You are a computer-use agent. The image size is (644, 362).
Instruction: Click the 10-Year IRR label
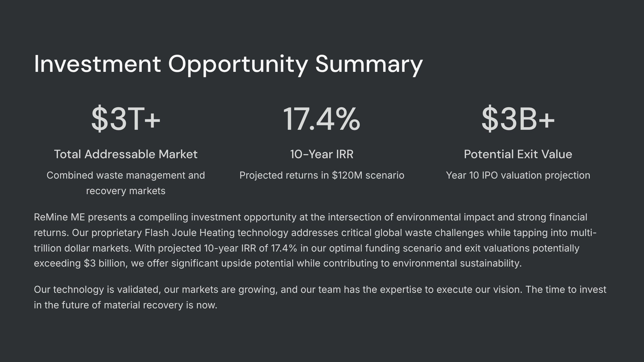[322, 154]
